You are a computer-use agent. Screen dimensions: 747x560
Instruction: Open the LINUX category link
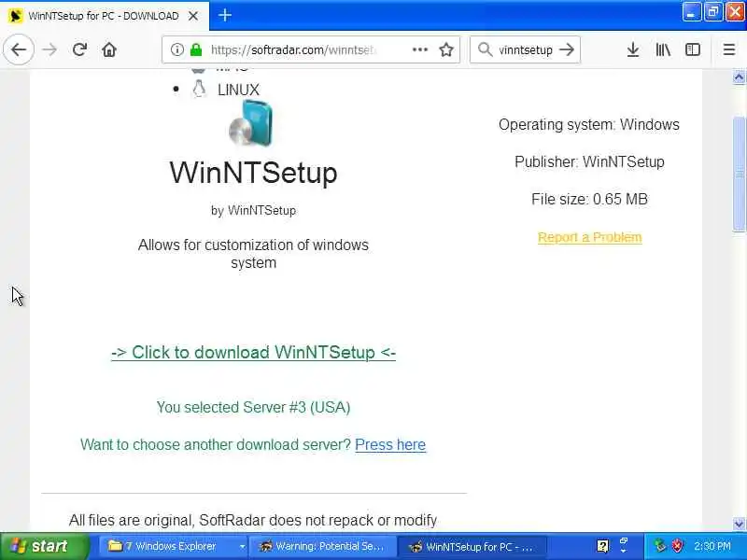[238, 90]
